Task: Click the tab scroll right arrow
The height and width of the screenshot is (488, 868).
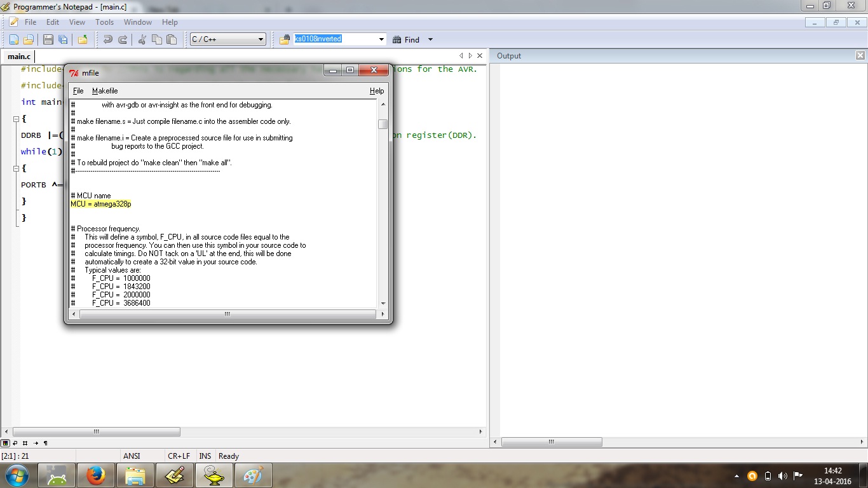Action: click(x=470, y=56)
